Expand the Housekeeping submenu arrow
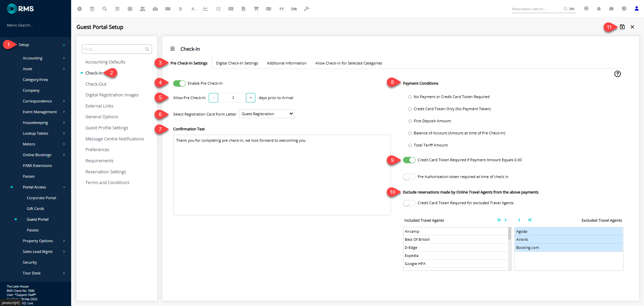Image resolution: width=644 pixels, height=306 pixels. click(64, 123)
